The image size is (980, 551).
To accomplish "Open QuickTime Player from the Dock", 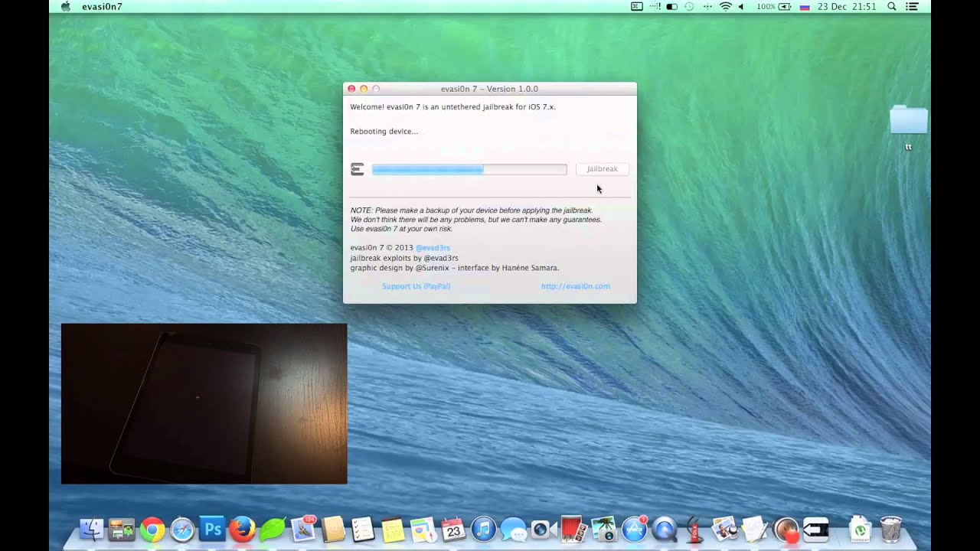I will (x=665, y=530).
